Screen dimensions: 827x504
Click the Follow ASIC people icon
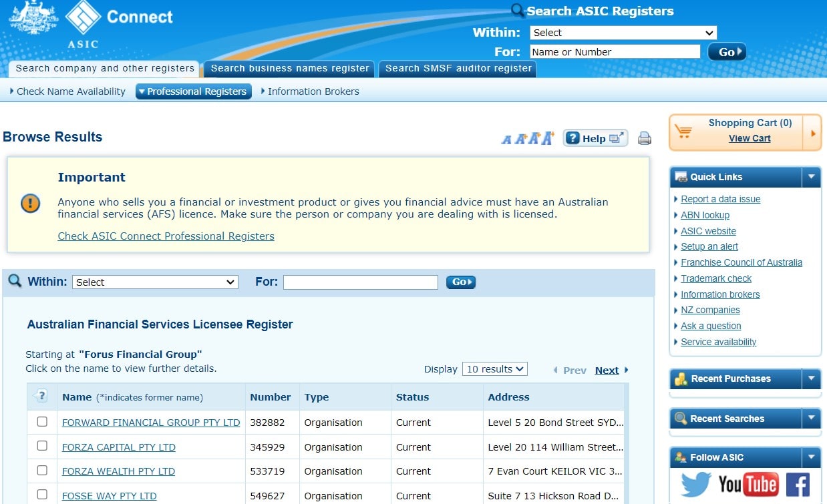pyautogui.click(x=681, y=457)
